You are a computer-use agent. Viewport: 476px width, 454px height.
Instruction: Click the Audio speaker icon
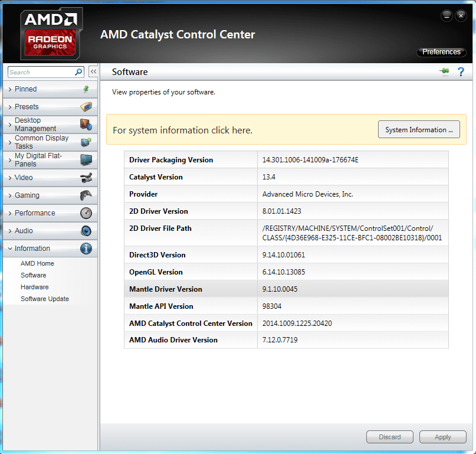tap(86, 231)
